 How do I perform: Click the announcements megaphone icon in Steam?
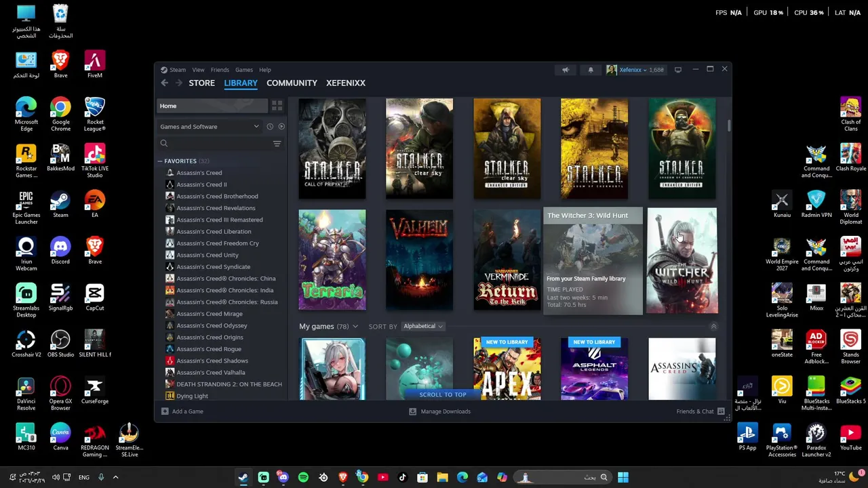[x=566, y=70]
